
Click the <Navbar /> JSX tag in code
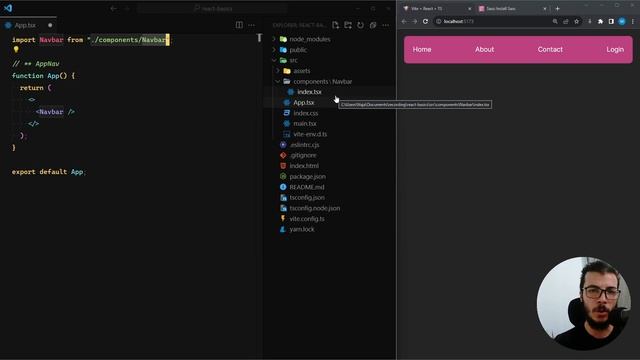pos(55,112)
